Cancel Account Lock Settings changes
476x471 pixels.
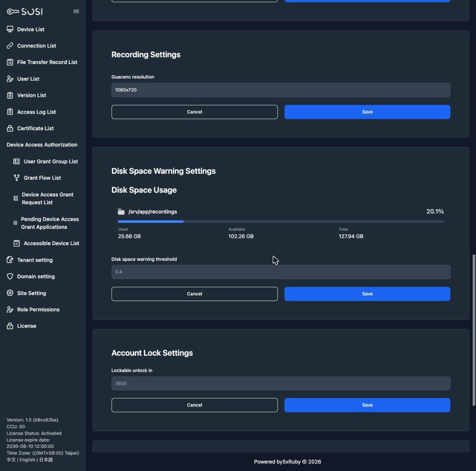click(194, 405)
